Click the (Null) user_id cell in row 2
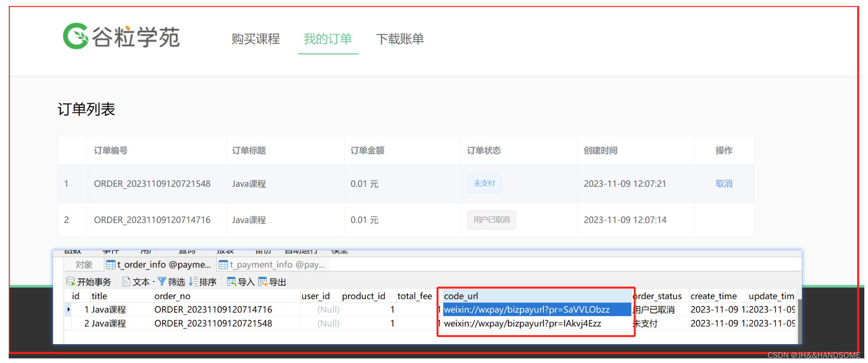Viewport: 868px width, 363px height. click(x=320, y=323)
